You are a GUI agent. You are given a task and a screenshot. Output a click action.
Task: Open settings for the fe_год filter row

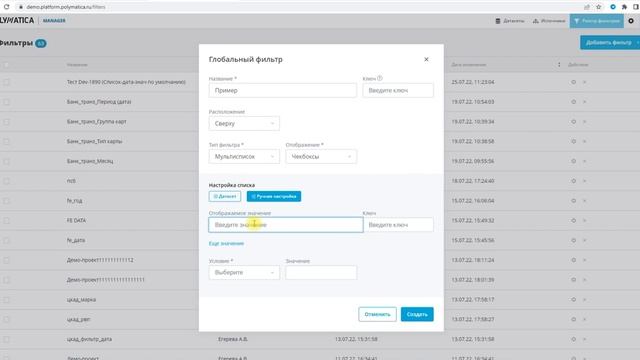point(573,201)
